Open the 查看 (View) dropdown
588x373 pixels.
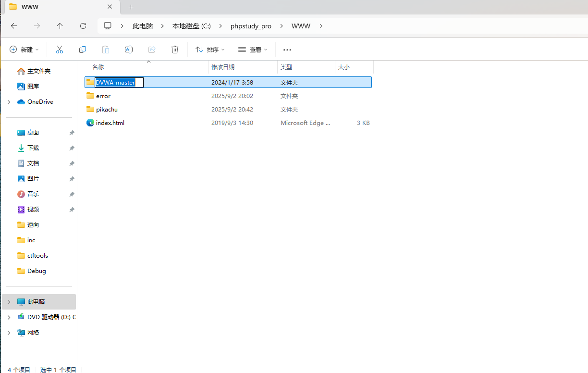pyautogui.click(x=253, y=50)
